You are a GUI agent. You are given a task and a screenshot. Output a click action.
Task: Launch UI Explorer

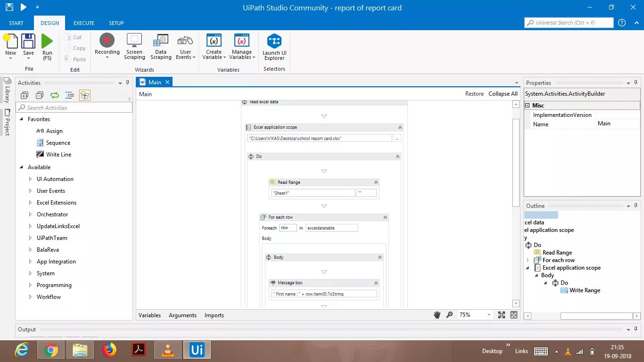click(x=274, y=47)
